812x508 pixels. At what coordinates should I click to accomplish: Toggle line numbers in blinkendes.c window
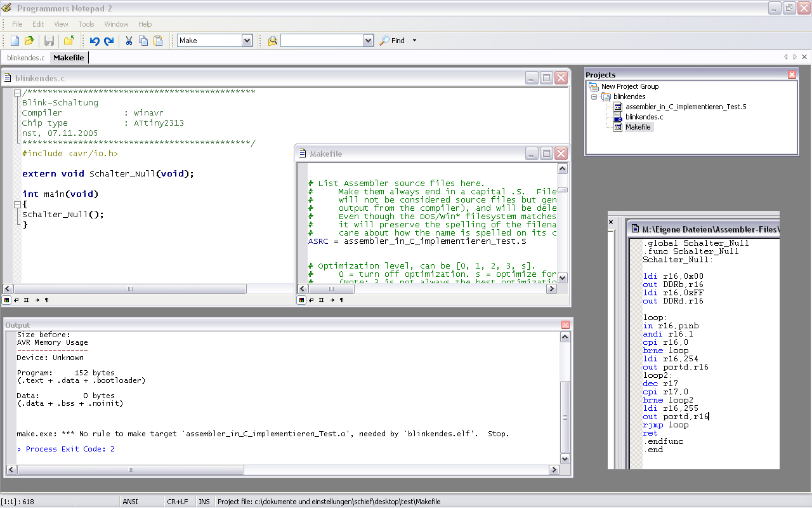(x=27, y=300)
